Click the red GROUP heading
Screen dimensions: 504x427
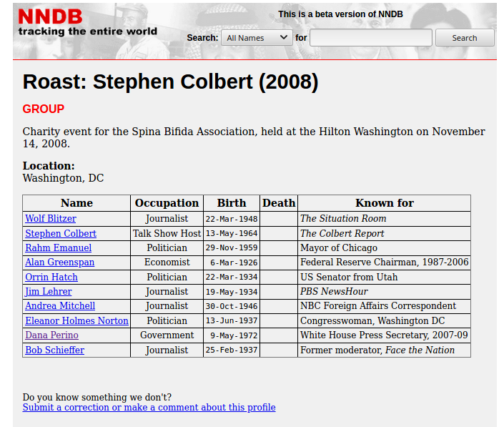click(x=44, y=109)
